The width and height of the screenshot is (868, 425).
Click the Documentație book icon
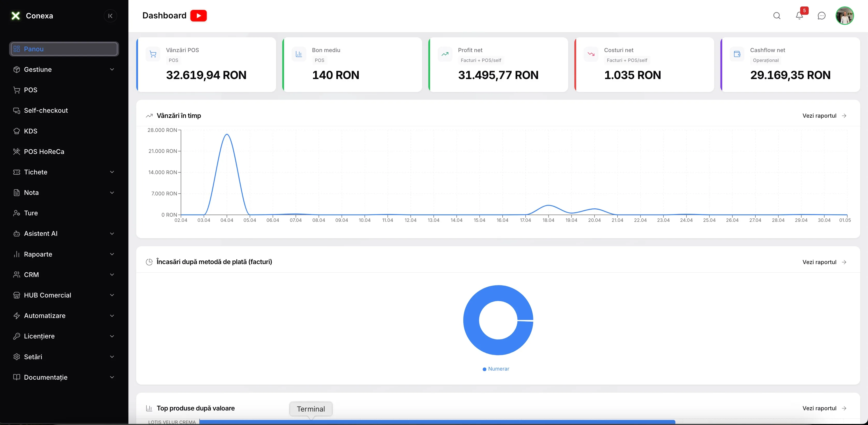(17, 377)
